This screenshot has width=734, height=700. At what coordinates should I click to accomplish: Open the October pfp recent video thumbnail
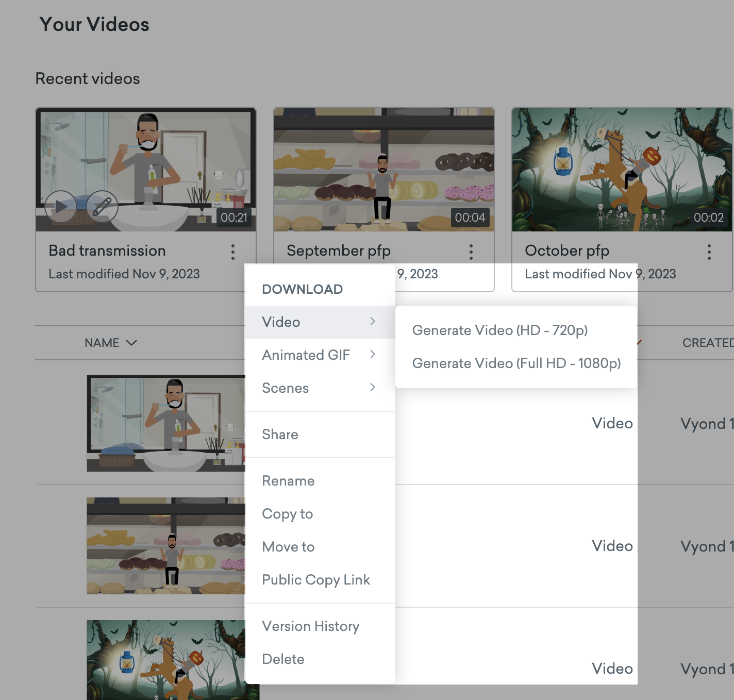click(x=622, y=170)
